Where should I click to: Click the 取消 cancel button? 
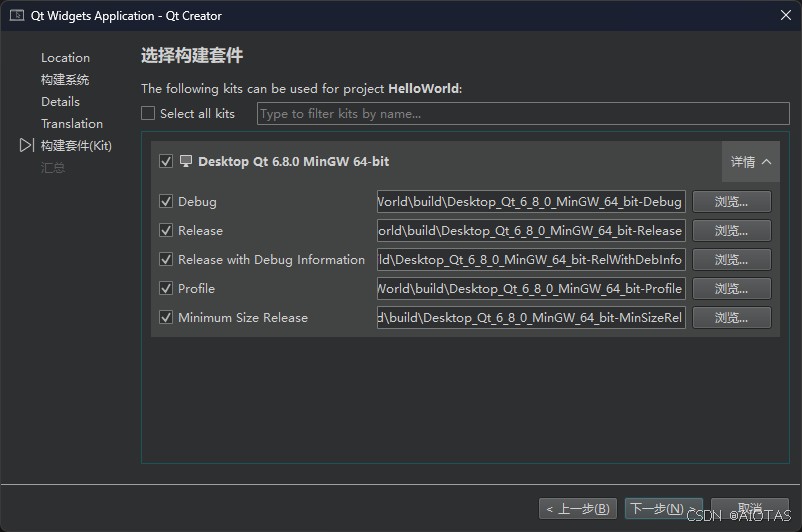click(750, 508)
